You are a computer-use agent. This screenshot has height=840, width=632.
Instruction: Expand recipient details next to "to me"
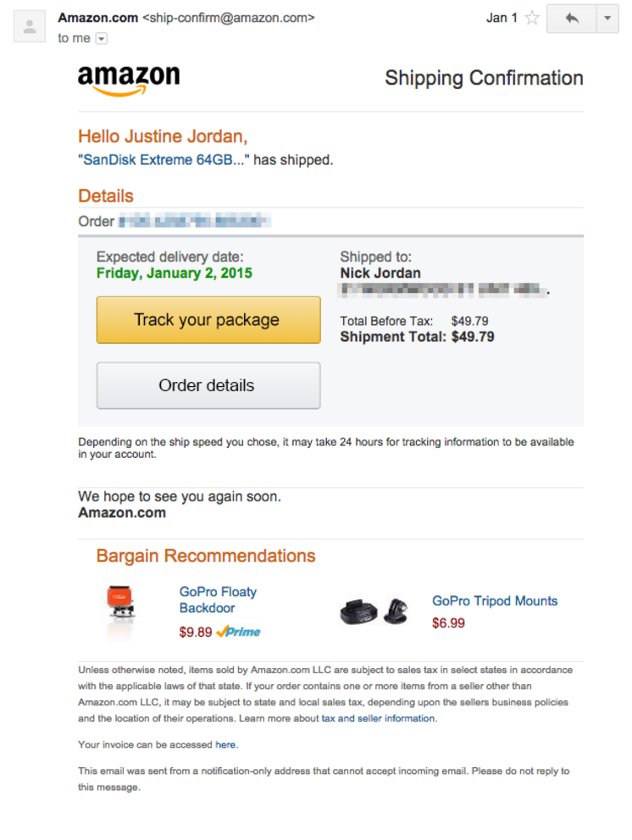tap(102, 38)
